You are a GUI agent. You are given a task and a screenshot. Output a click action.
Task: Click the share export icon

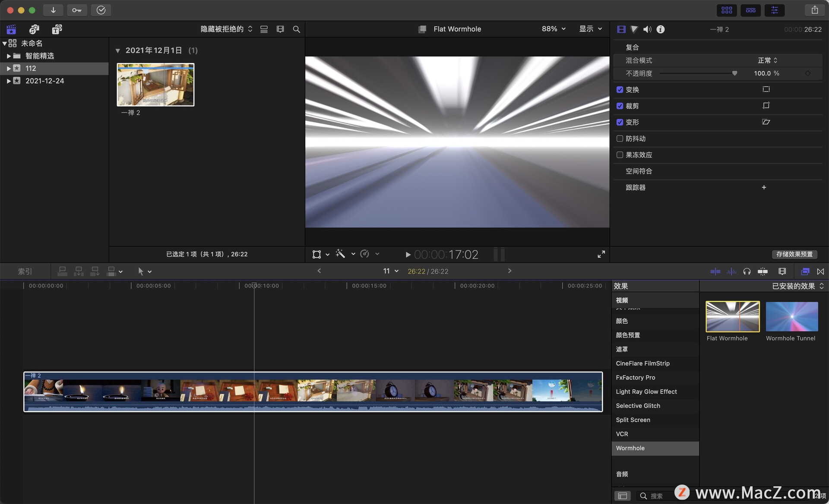(814, 10)
